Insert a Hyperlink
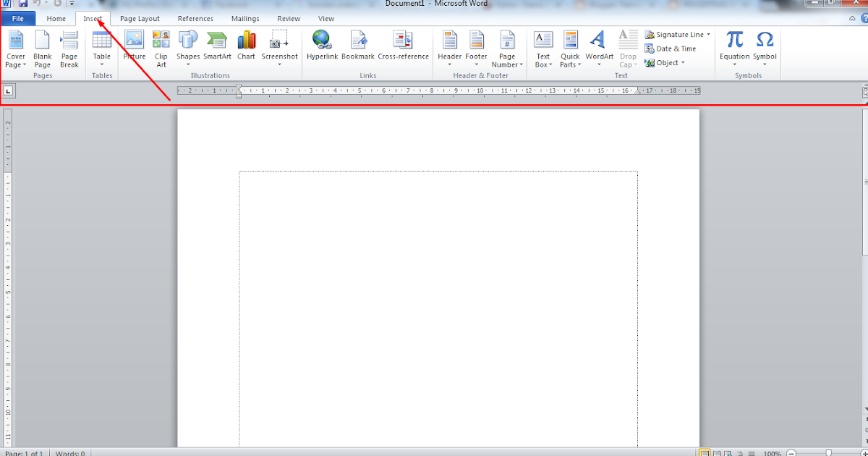 point(321,43)
